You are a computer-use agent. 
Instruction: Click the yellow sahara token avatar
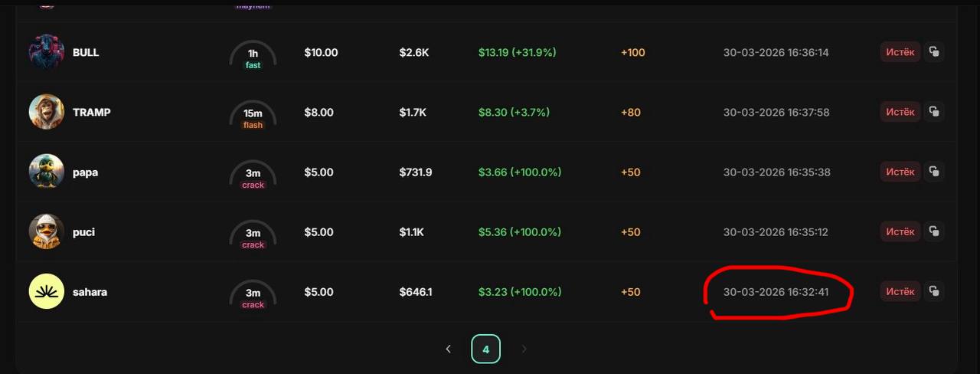click(46, 291)
